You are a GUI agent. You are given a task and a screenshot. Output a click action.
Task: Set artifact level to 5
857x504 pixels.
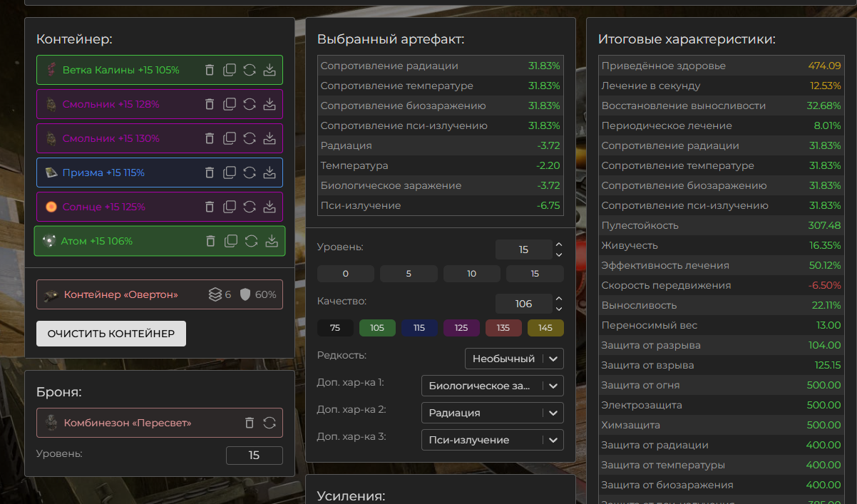tap(409, 274)
